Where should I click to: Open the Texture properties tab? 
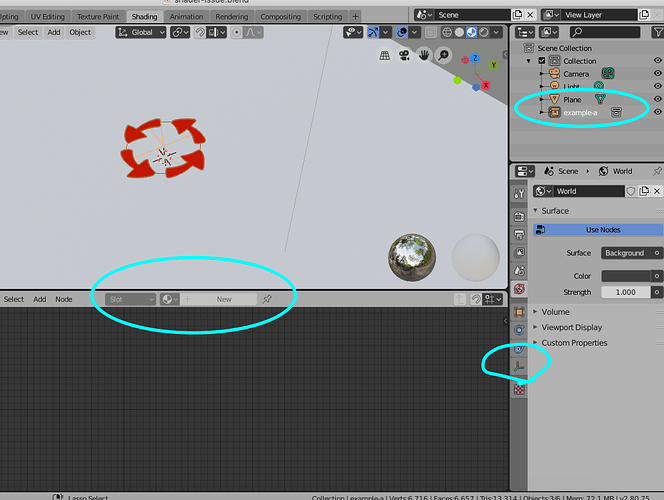point(519,389)
